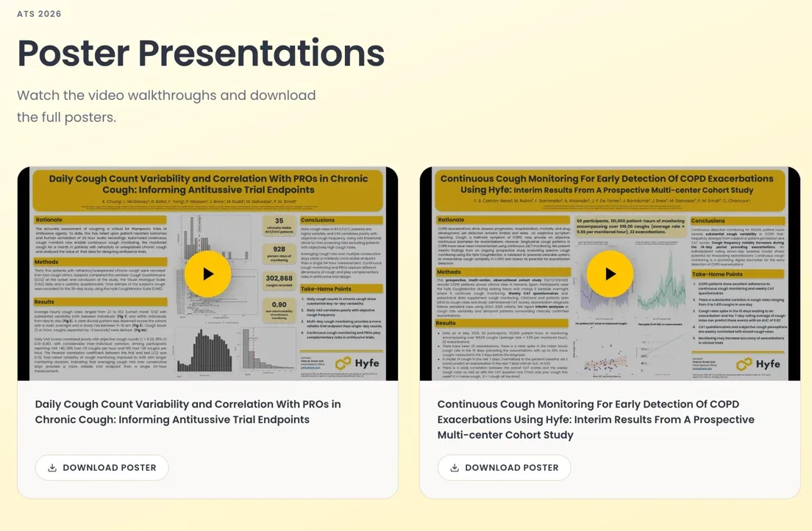
Task: Click the Download Poster button for Daily Cough poster
Action: [102, 468]
